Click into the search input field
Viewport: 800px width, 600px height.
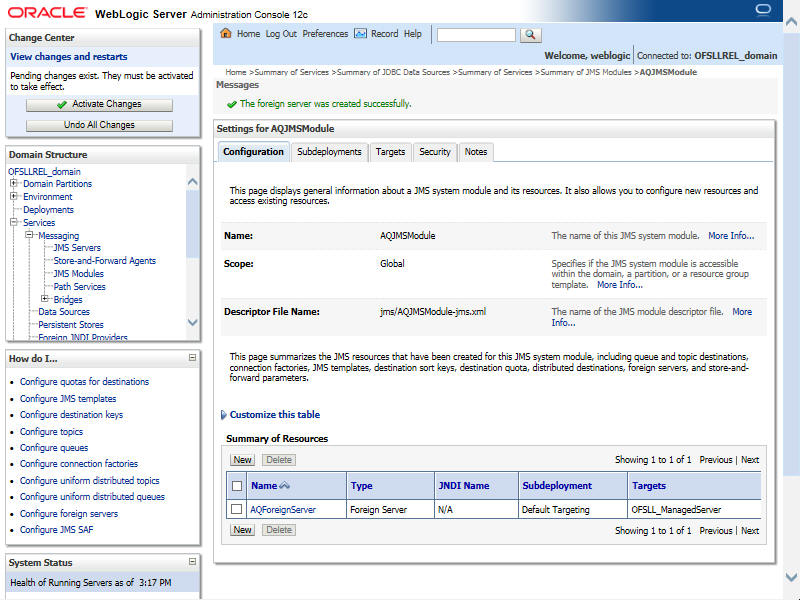476,35
